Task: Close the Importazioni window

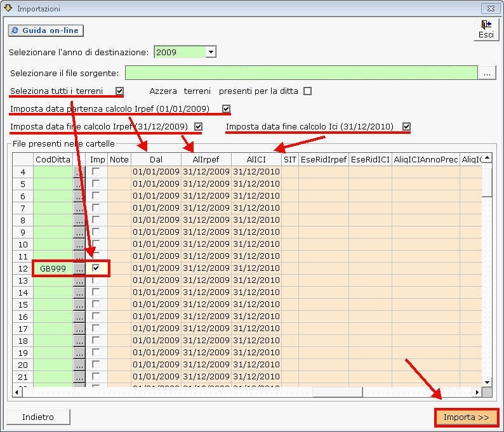Action: coord(490,8)
